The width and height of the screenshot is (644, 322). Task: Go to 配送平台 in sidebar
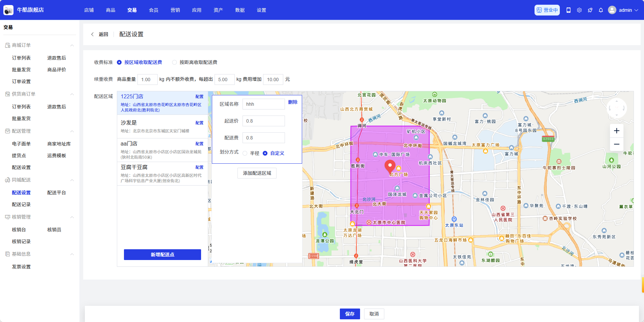tap(57, 193)
